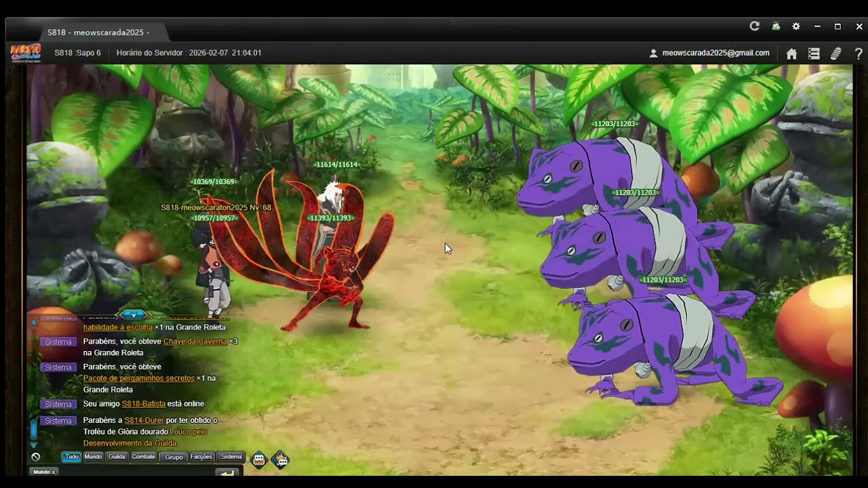868x488 pixels.
Task: Click the screenshot picture icon in title bar
Action: (x=776, y=26)
